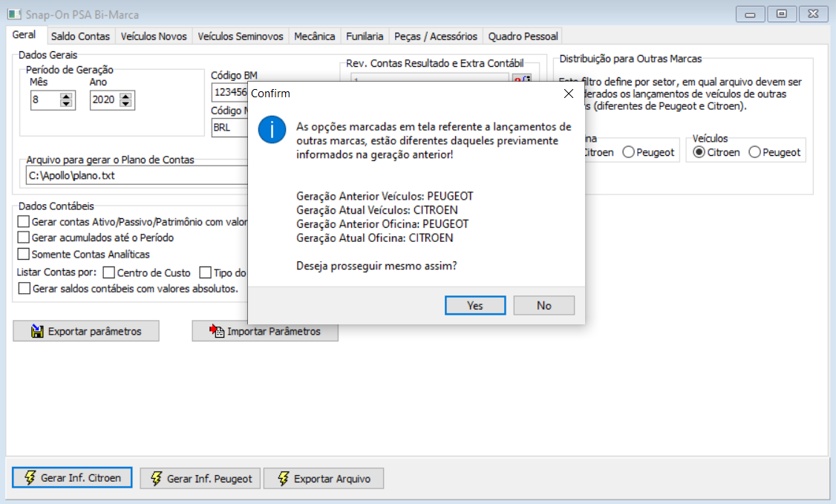The width and height of the screenshot is (836, 504).
Task: Click Yes in the Confirm dialog
Action: [x=475, y=305]
